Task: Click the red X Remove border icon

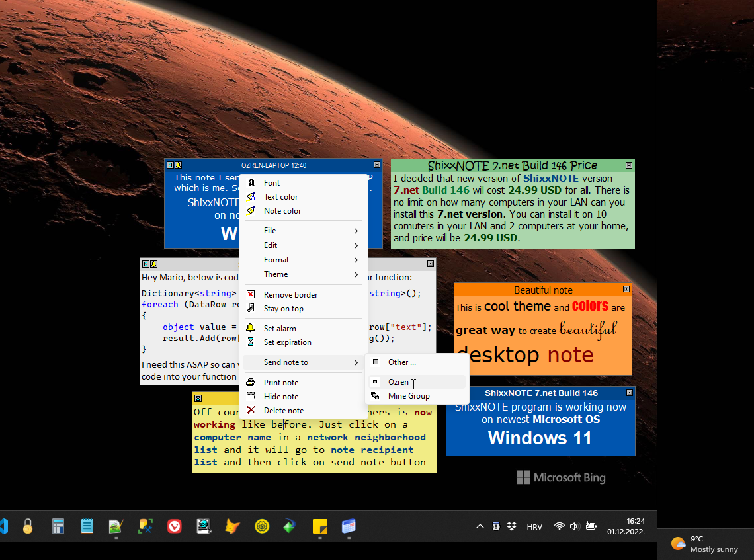Action: pyautogui.click(x=251, y=294)
